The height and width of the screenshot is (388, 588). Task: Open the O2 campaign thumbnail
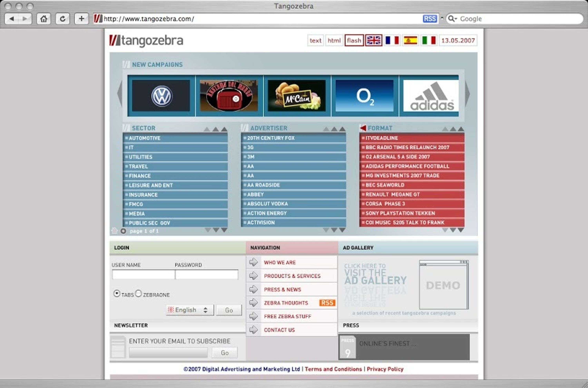[365, 96]
